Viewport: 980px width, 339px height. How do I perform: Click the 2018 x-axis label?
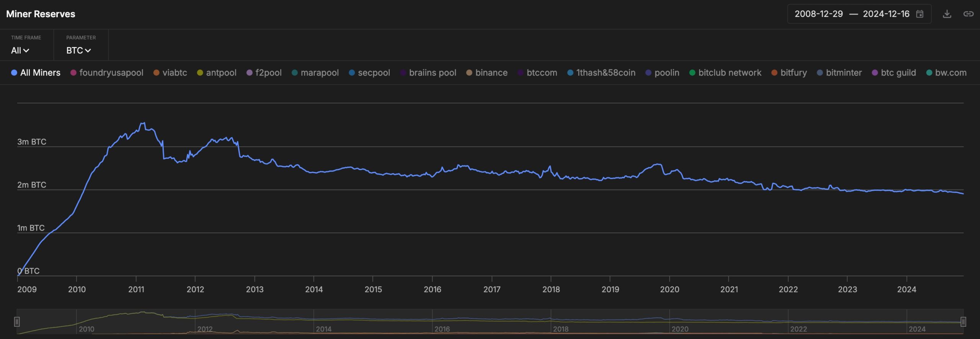coord(551,290)
